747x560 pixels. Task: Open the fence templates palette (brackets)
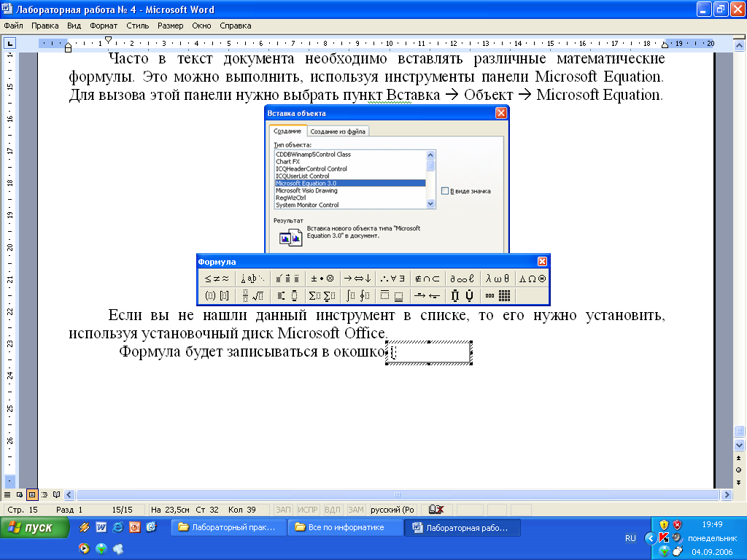217,296
